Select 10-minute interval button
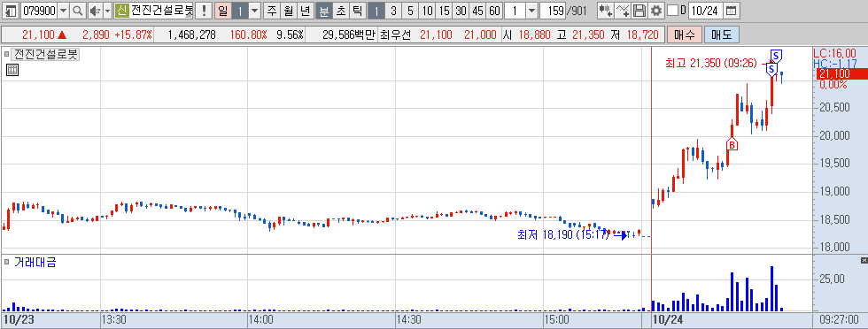The height and width of the screenshot is (329, 868). [x=427, y=11]
